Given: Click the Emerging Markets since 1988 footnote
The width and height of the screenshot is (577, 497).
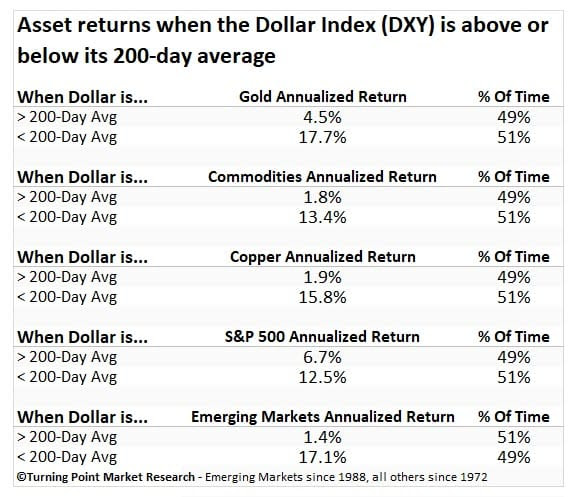Looking at the screenshot, I should click(x=346, y=477).
